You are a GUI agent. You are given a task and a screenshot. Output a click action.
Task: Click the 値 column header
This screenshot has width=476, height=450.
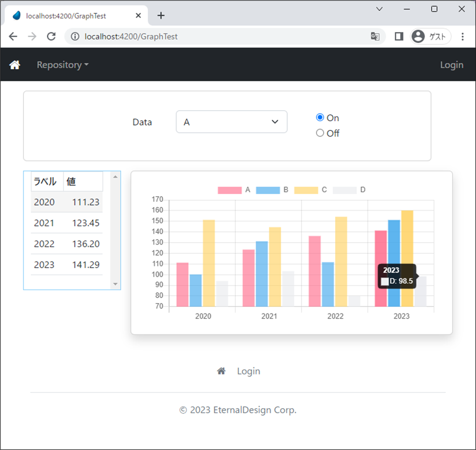[83, 181]
